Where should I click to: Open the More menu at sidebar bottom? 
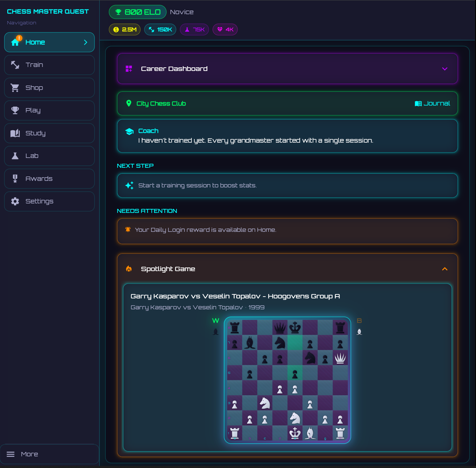(x=49, y=454)
